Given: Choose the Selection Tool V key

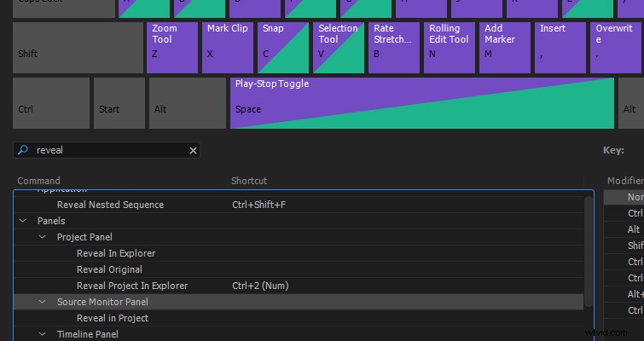Looking at the screenshot, I should (x=339, y=48).
